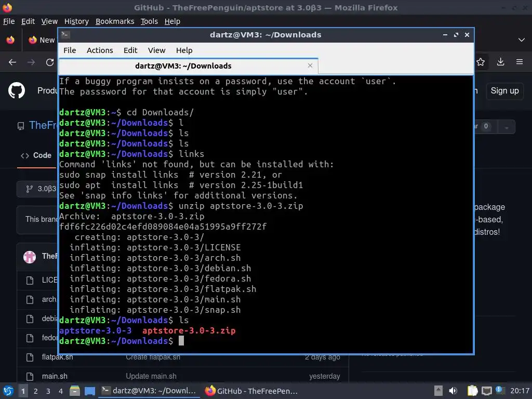The image size is (532, 399).
Task: Switch to workspace 3
Action: [48, 391]
